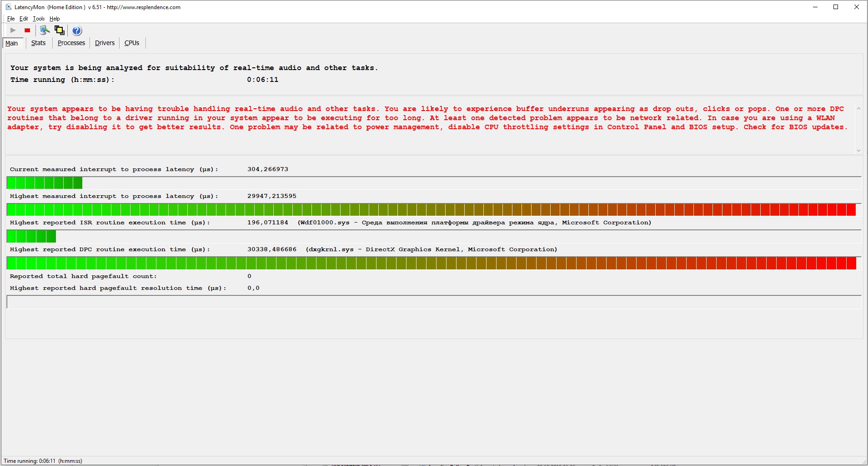Click the highest ISR routine execution time bar
The width and height of the screenshot is (868, 466).
434,236
